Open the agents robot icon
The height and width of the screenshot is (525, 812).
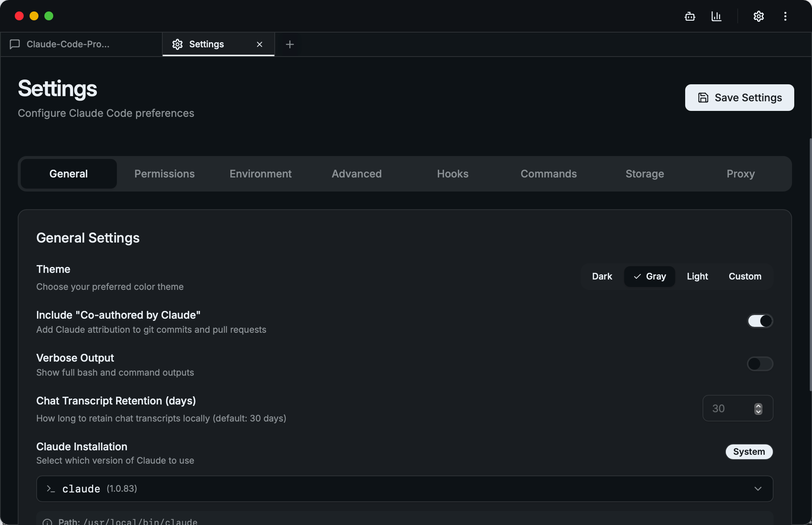(690, 16)
